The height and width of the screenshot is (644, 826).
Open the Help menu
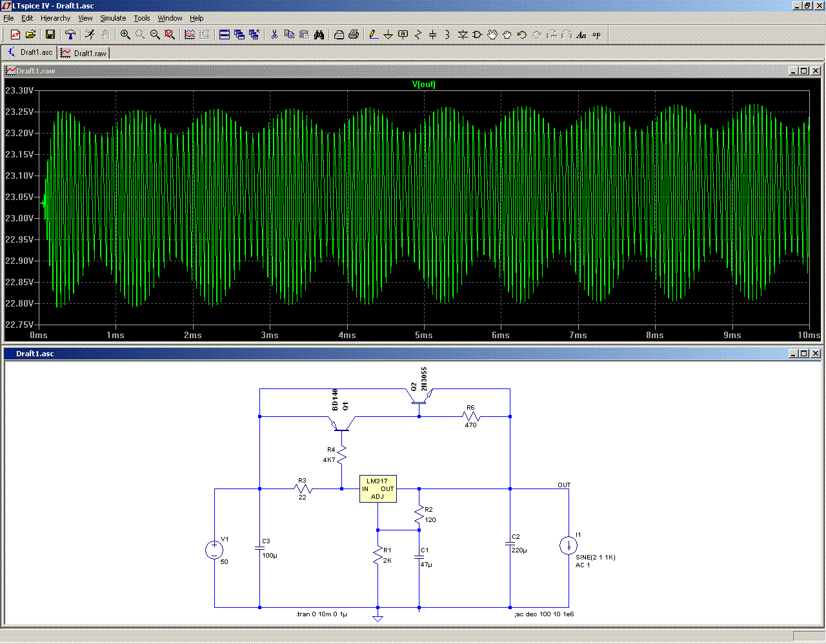tap(197, 18)
